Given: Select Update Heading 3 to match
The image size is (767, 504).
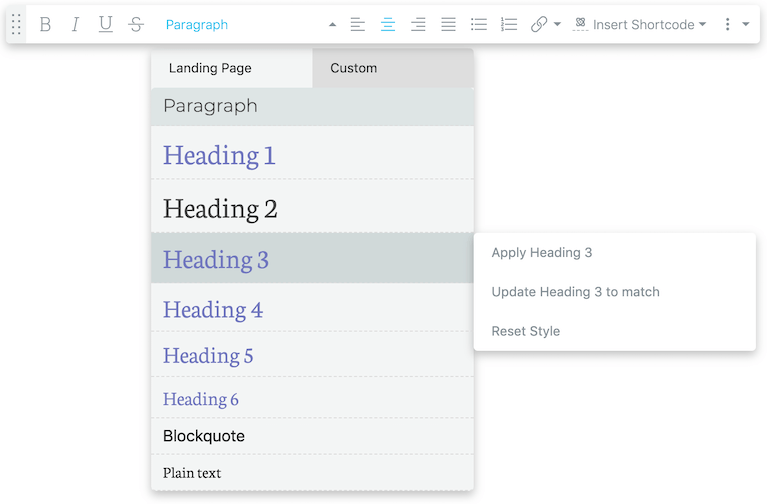Looking at the screenshot, I should point(575,292).
